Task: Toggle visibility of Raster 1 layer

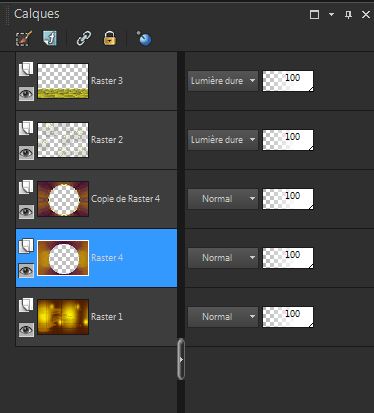Action: coord(26,330)
